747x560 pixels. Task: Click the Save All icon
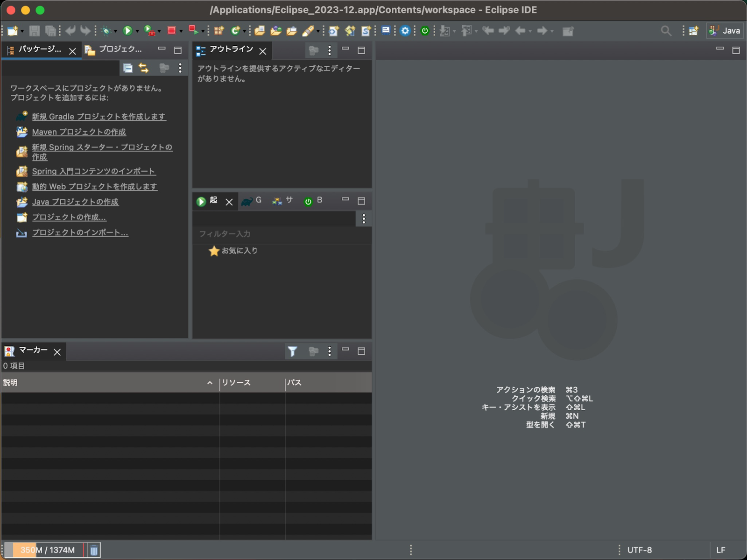coord(50,31)
